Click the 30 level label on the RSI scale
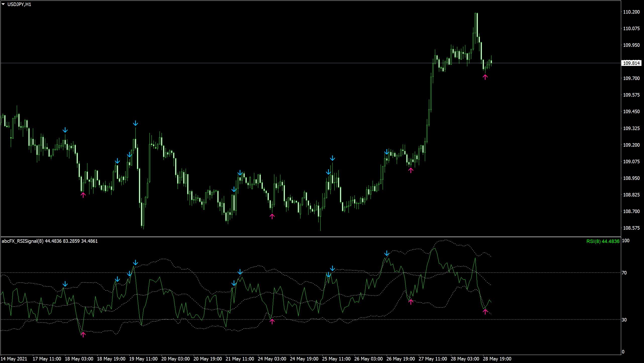Image resolution: width=644 pixels, height=363 pixels. [x=624, y=320]
